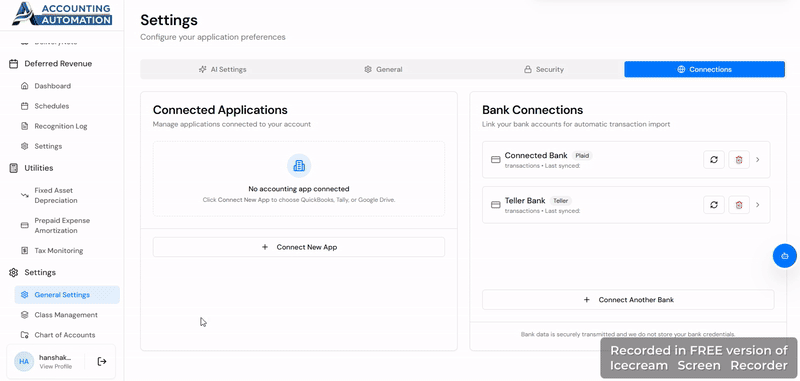Open the Settings sidebar section
The height and width of the screenshot is (381, 800).
[x=40, y=272]
